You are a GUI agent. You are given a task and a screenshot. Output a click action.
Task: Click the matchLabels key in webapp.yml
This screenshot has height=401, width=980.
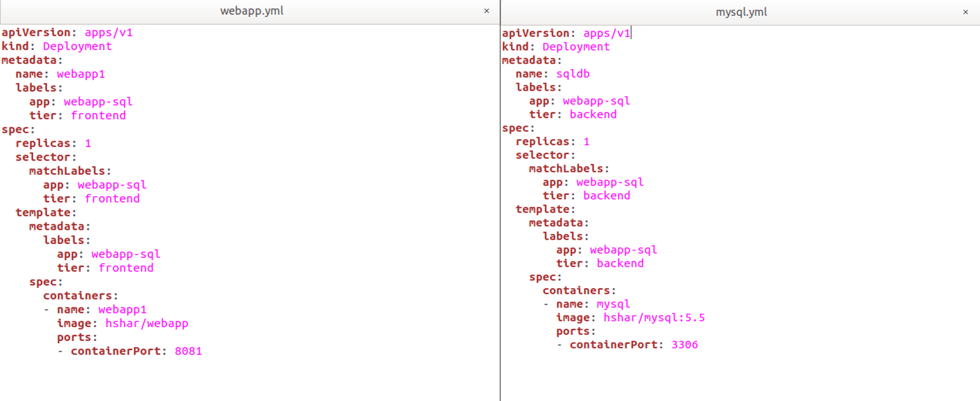67,171
